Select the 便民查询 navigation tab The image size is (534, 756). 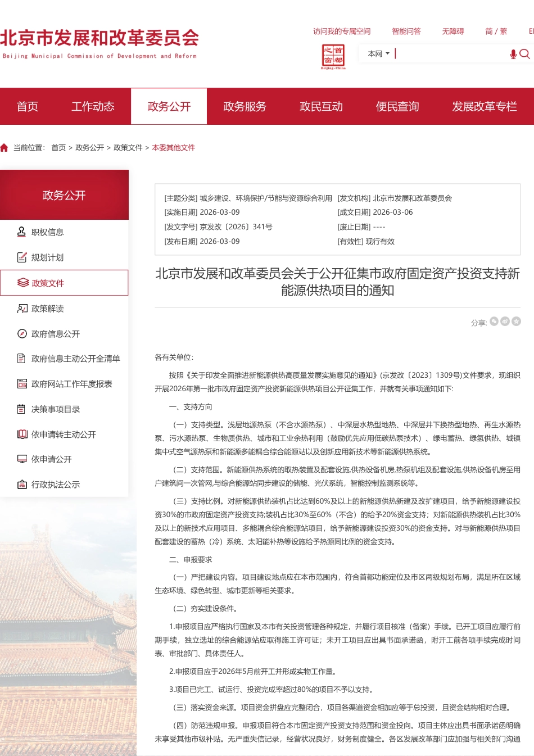click(397, 106)
